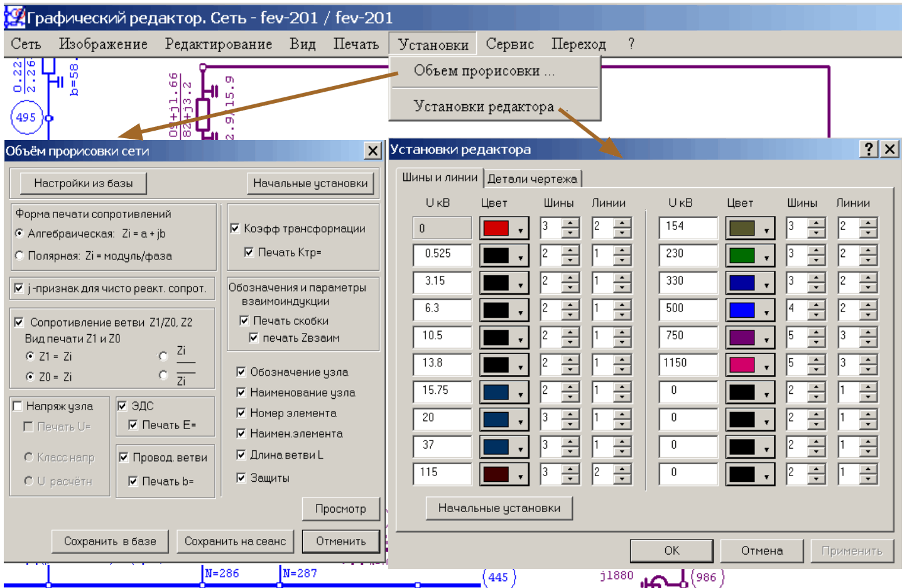
Task: Increase Шины spinner for 154 kV row
Action: [816, 222]
